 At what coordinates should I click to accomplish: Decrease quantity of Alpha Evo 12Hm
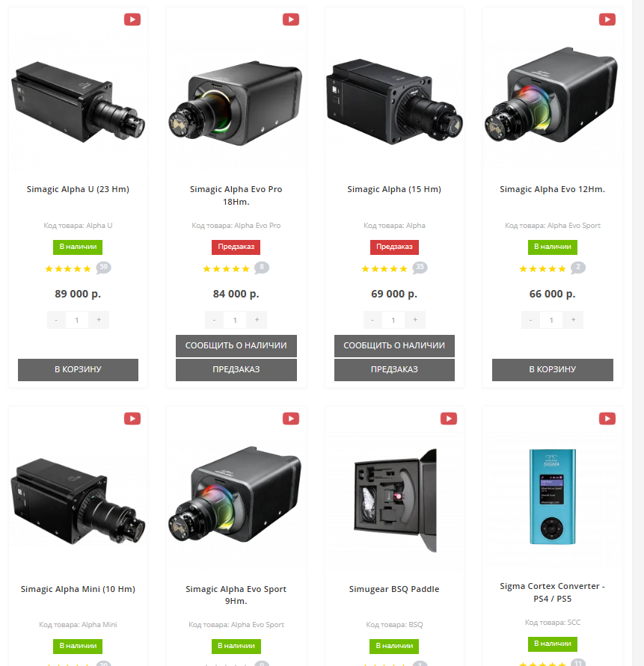[x=530, y=320]
